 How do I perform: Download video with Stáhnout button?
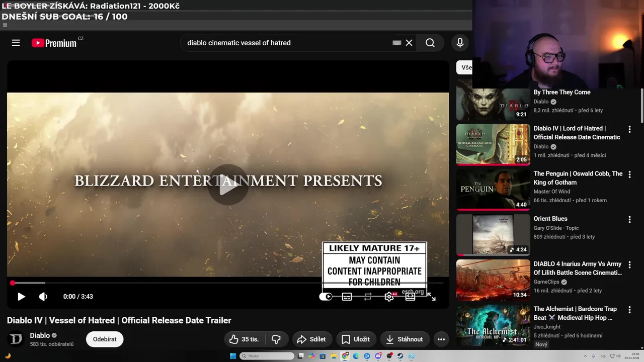point(405,339)
